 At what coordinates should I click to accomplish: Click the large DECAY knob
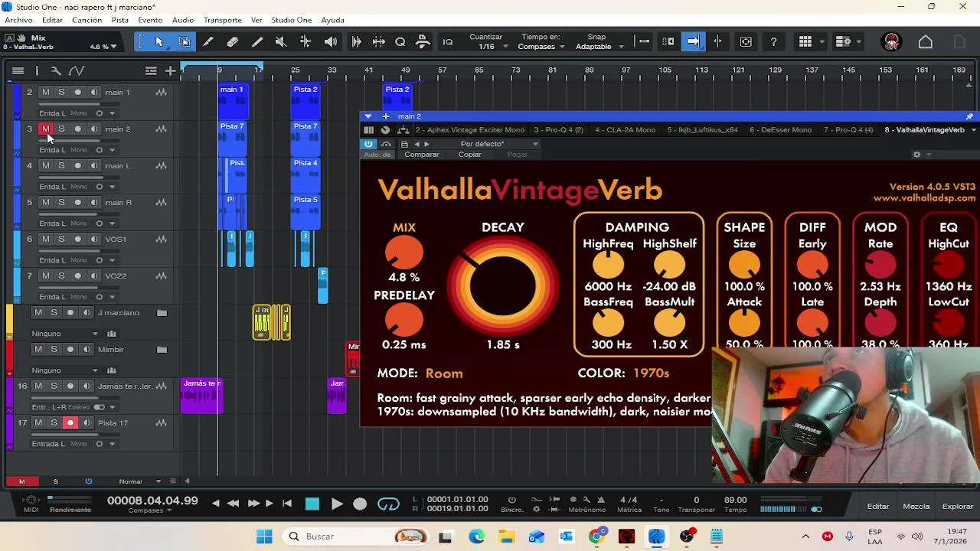(503, 285)
